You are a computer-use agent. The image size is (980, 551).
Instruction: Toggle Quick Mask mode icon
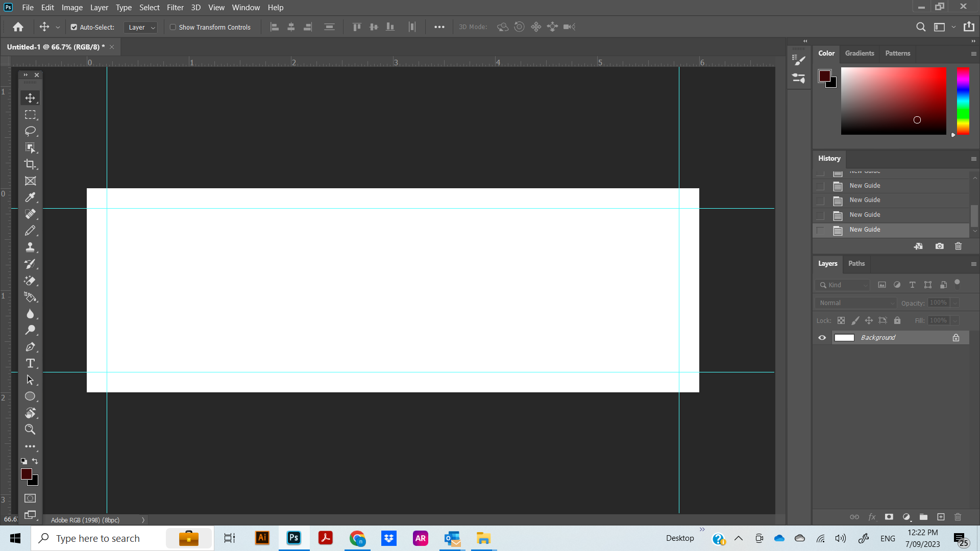30,498
